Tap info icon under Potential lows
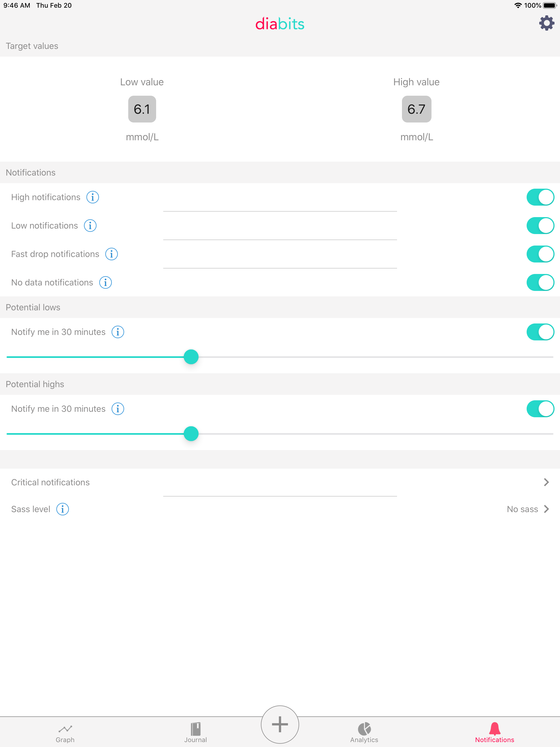The image size is (560, 747). [118, 332]
